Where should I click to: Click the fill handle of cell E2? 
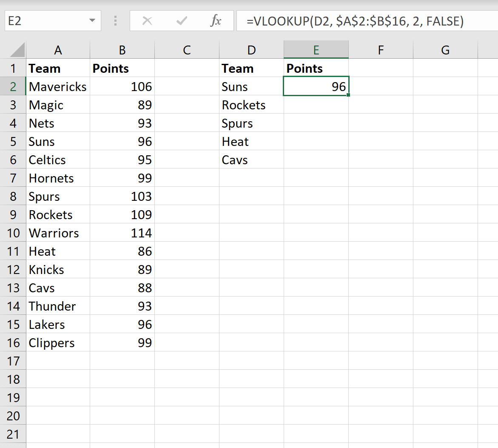tap(348, 95)
